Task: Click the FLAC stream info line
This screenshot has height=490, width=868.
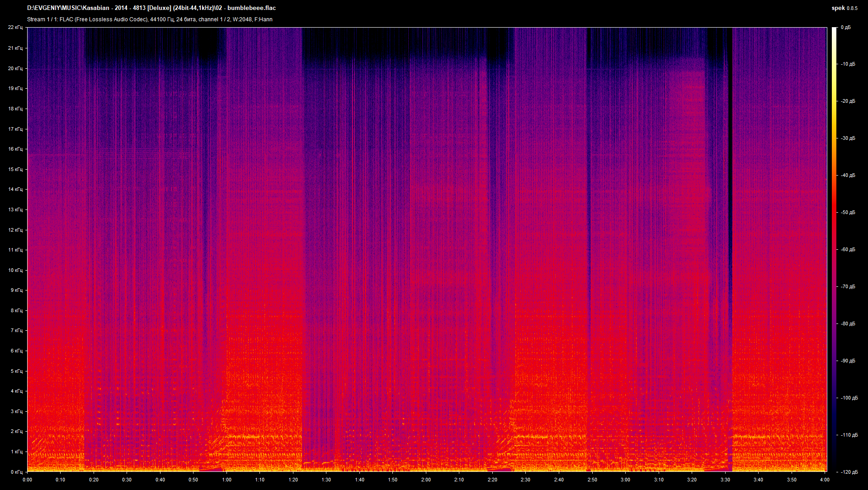Action: [x=150, y=19]
